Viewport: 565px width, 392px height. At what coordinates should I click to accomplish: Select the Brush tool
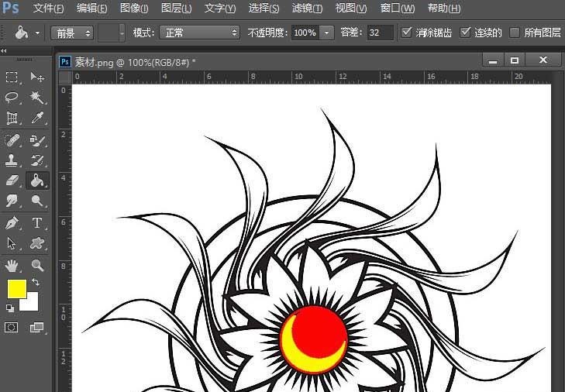tap(37, 140)
